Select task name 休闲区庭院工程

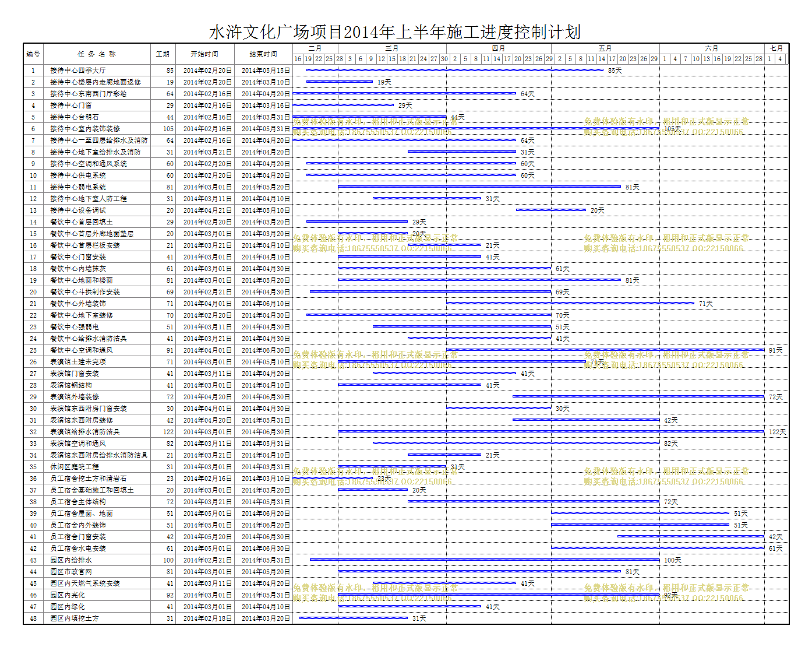(75, 467)
